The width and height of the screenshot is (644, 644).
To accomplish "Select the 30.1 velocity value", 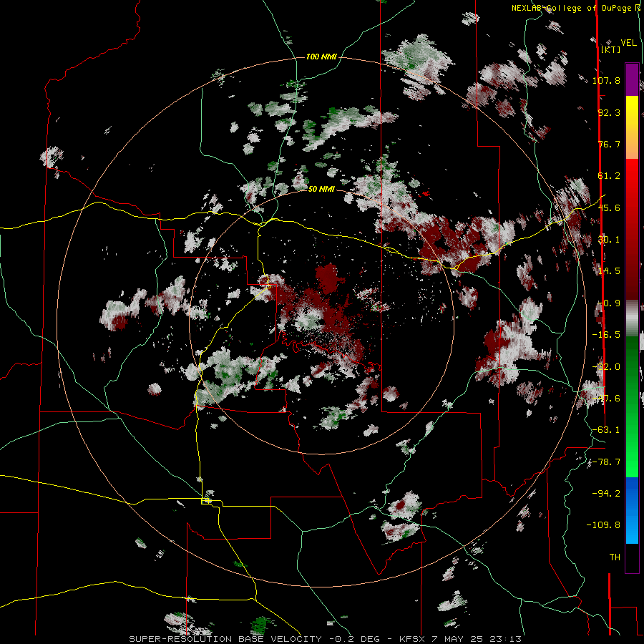I will tap(609, 240).
